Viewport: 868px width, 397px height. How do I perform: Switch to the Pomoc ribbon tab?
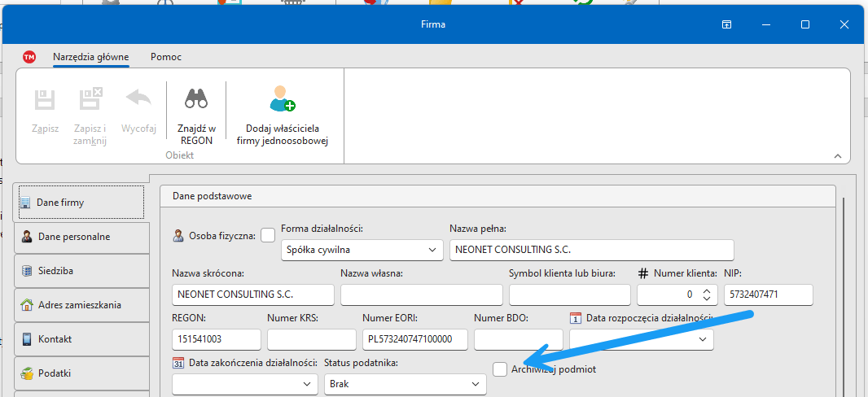(x=166, y=57)
